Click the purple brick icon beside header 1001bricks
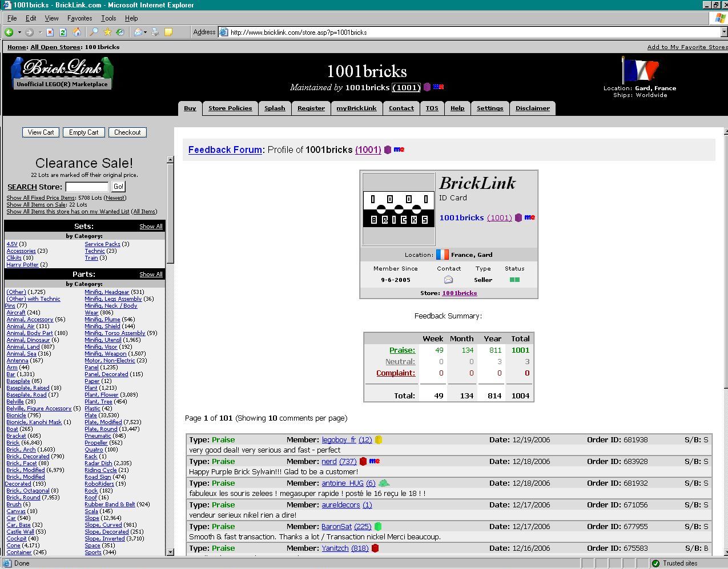This screenshot has height=569, width=728. tap(427, 87)
